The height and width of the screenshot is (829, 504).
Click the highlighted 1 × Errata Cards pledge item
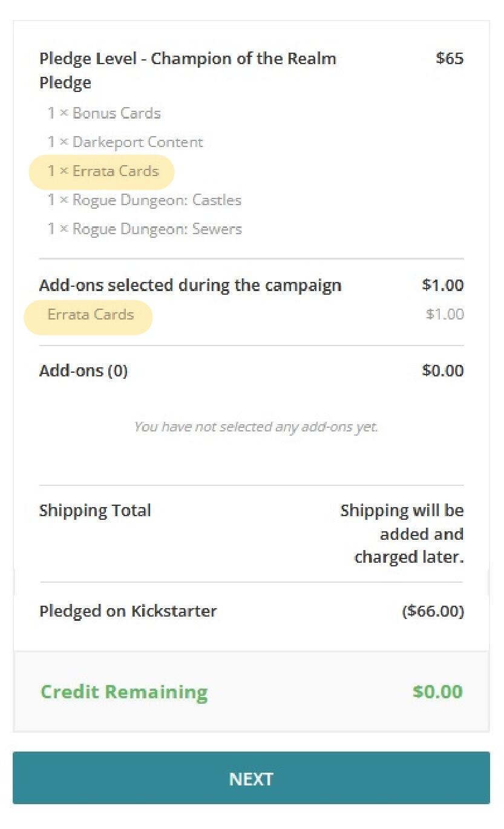coord(103,171)
